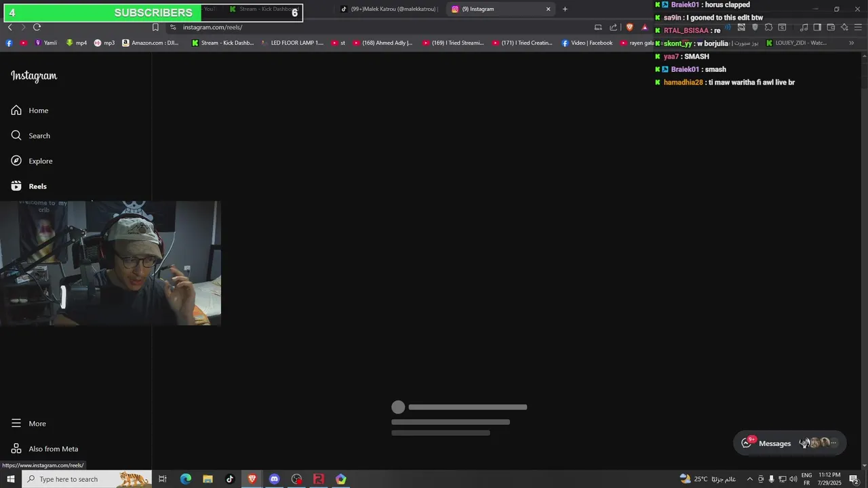Screen dimensions: 868x488
Task: Open the extensions puzzle piece icon
Action: pyautogui.click(x=768, y=27)
